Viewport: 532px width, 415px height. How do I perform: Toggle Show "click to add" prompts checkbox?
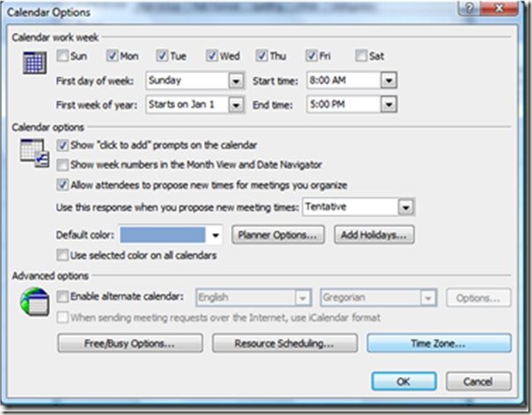62,145
